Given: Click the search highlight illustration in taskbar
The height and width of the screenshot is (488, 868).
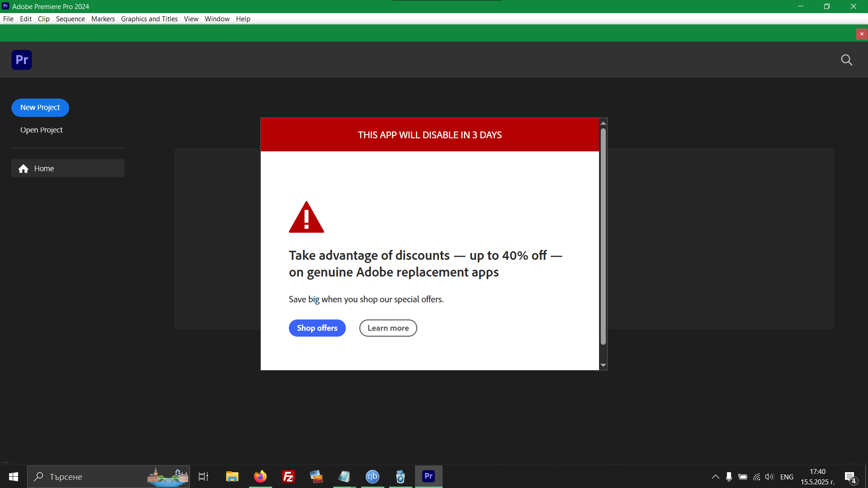Looking at the screenshot, I should (x=168, y=477).
